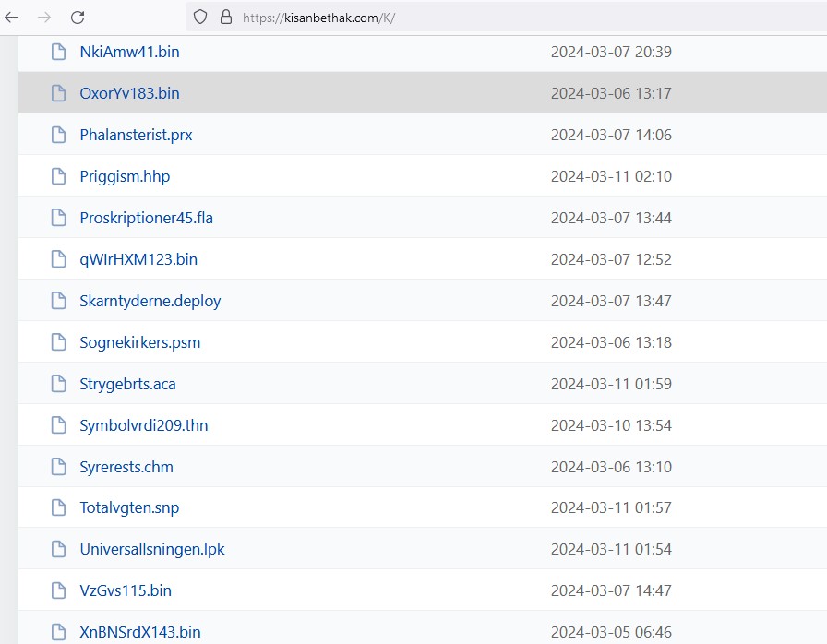Open the qWIrHXM123.bin link

click(138, 259)
